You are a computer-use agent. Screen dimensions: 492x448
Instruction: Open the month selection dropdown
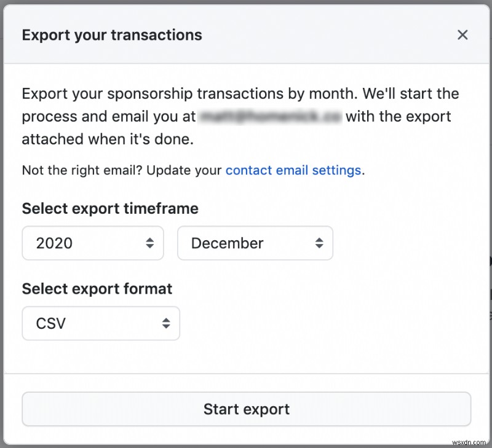click(255, 243)
